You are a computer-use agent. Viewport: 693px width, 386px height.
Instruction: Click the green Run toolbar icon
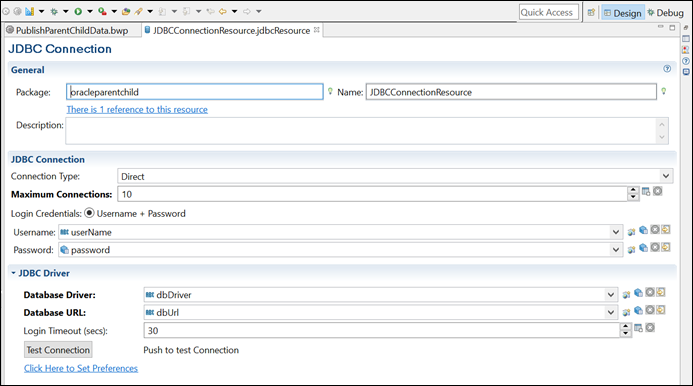coord(78,11)
